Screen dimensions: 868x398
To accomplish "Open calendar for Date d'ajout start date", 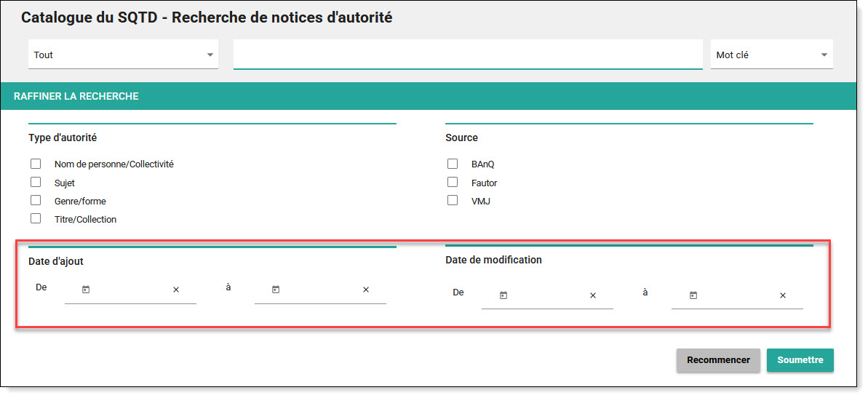I will 86,290.
